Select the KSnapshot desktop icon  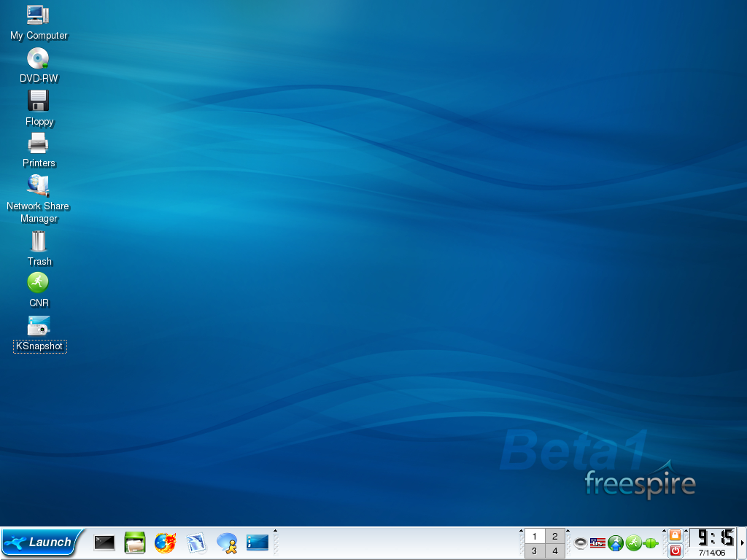(x=39, y=334)
